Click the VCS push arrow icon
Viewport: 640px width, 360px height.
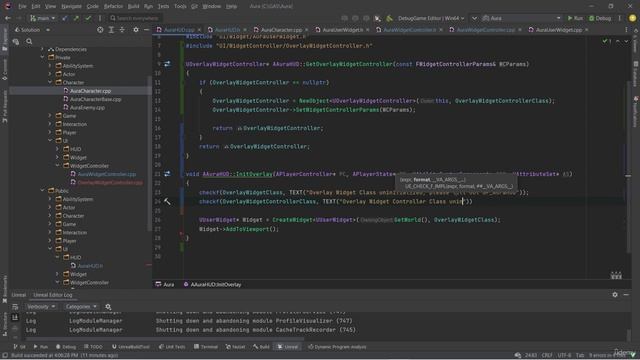coord(76,18)
